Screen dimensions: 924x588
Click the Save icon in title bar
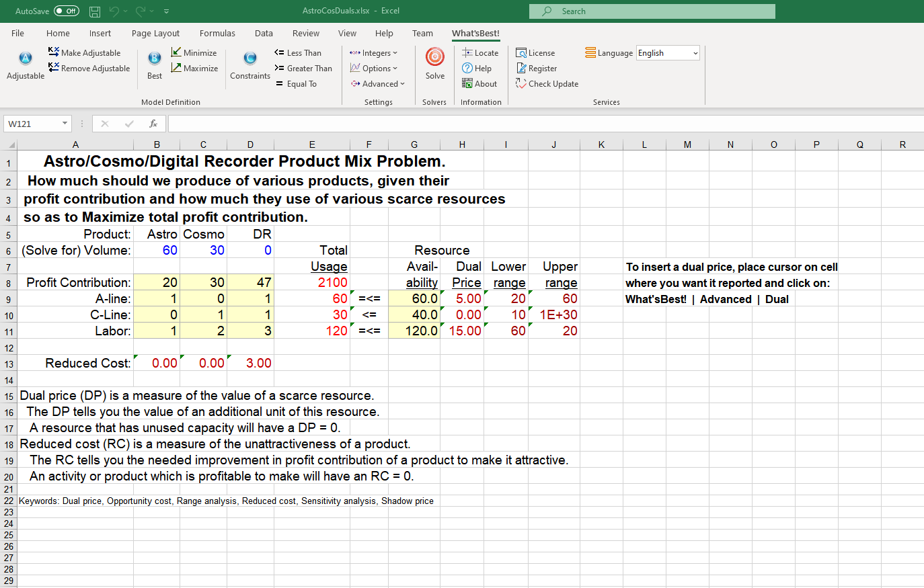click(x=95, y=11)
